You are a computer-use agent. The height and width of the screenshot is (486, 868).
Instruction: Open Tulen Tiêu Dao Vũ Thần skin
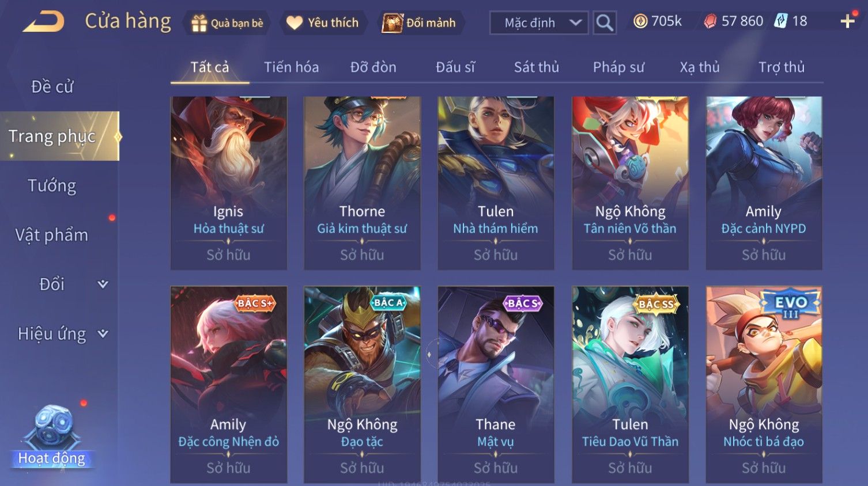(x=630, y=385)
